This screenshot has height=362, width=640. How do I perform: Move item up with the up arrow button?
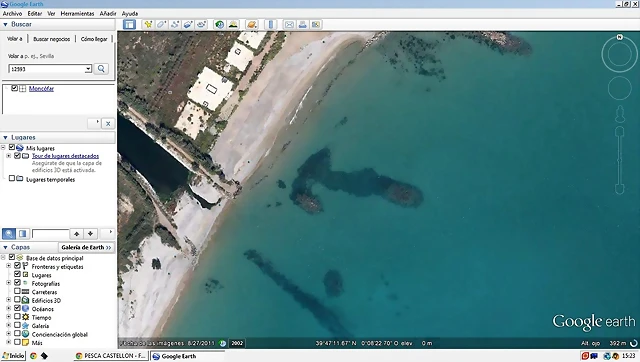(x=76, y=233)
